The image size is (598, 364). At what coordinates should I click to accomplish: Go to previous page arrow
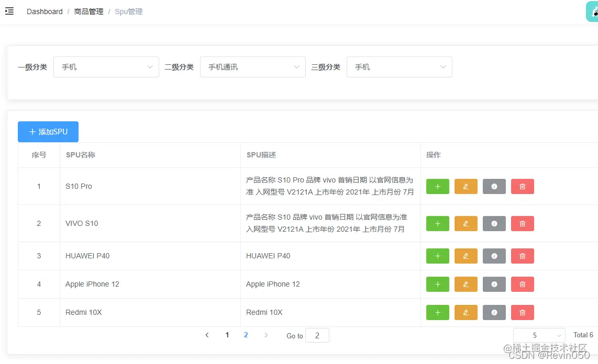point(207,335)
